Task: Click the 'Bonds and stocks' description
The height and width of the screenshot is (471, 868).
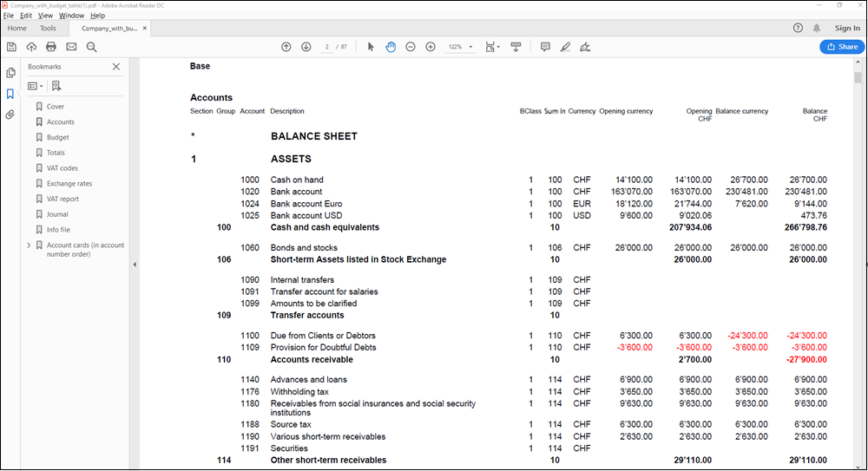Action: point(304,248)
